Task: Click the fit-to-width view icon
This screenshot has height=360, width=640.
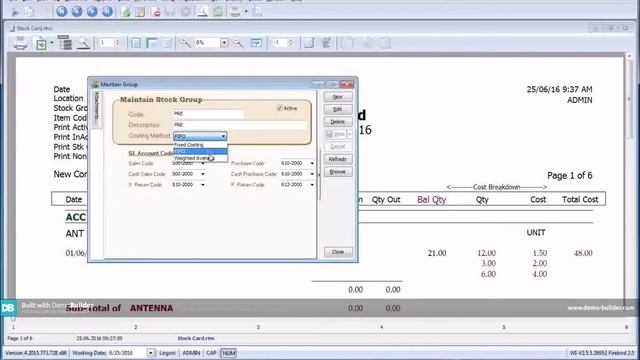Action: point(256,42)
